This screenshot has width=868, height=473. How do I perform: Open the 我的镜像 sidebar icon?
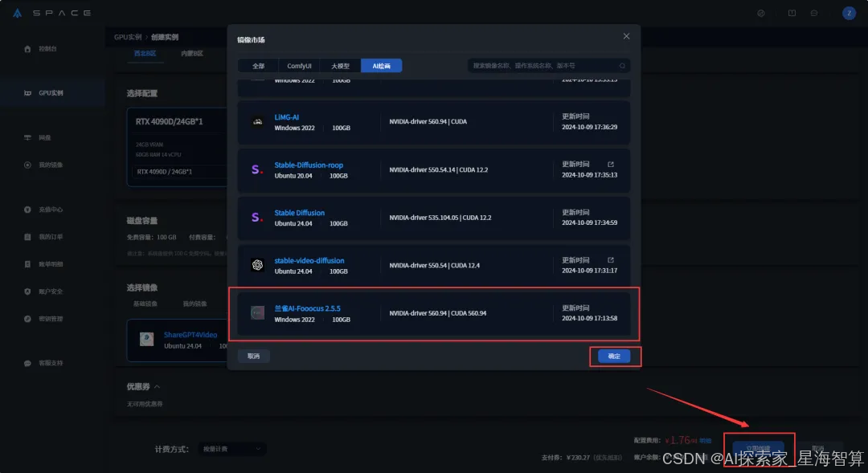[27, 165]
